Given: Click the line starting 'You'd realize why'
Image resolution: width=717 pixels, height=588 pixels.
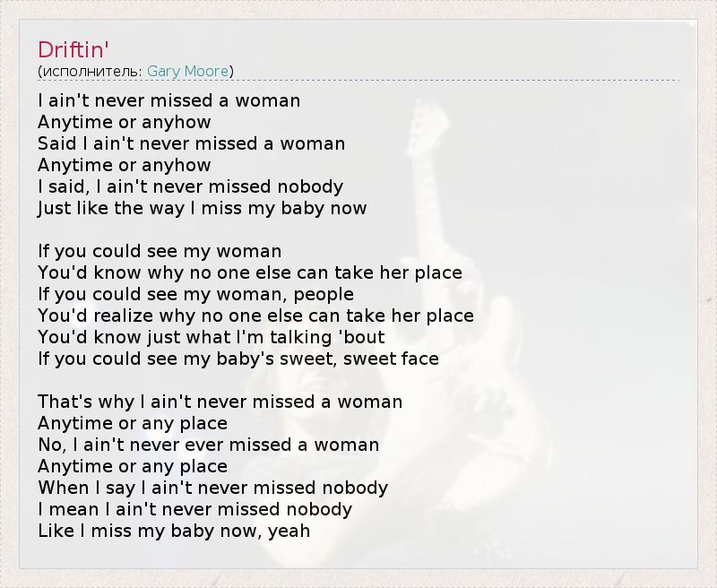Looking at the screenshot, I should pyautogui.click(x=255, y=316).
